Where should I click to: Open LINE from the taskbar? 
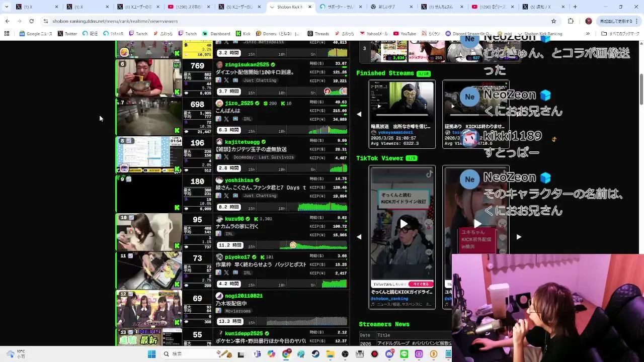pyautogui.click(x=404, y=354)
